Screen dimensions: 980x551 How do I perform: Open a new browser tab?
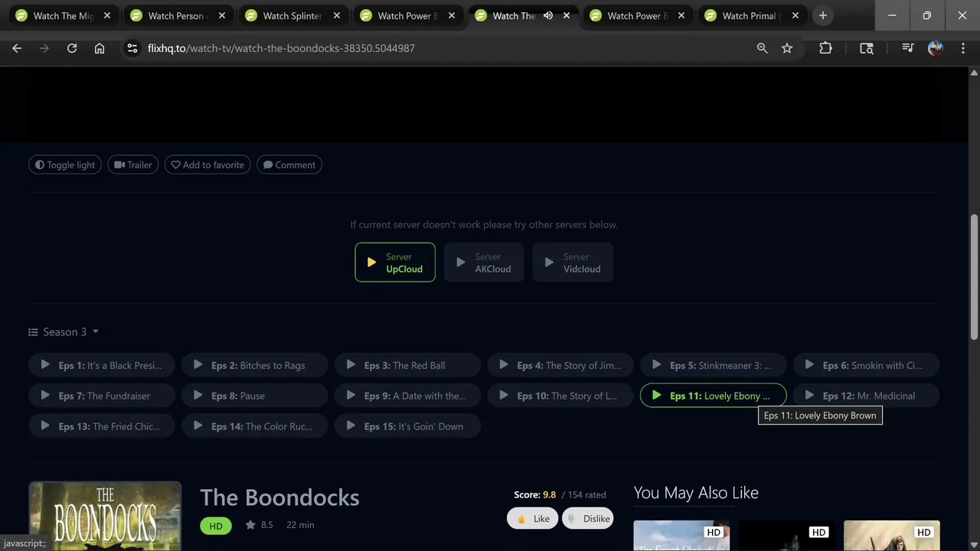[822, 15]
